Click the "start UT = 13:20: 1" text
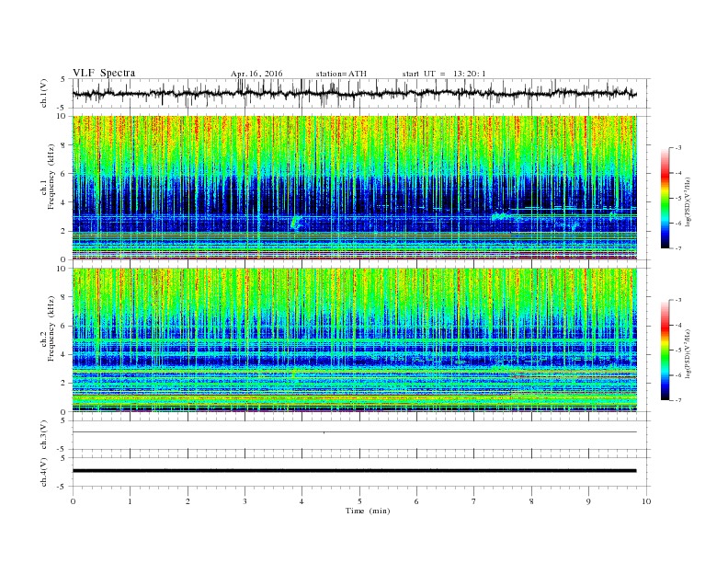The image size is (728, 563). [x=444, y=74]
